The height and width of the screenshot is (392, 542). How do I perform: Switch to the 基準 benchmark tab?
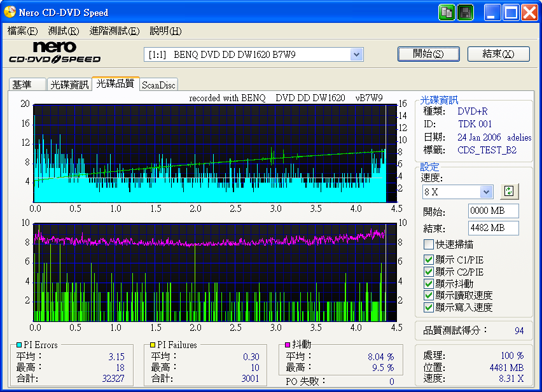pyautogui.click(x=27, y=85)
